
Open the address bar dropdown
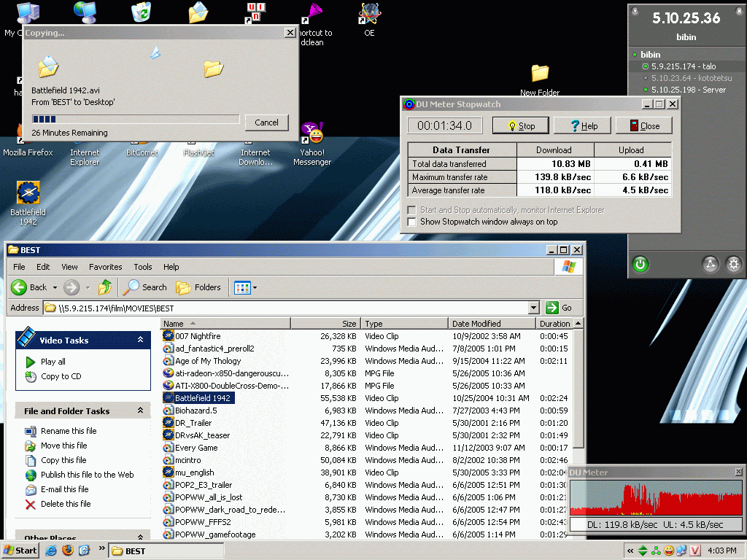click(x=534, y=308)
